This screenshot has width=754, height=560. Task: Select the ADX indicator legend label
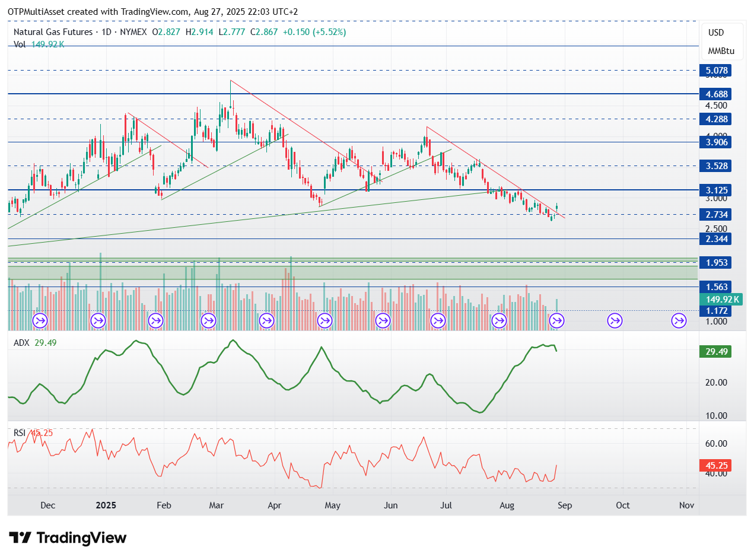[x=20, y=342]
